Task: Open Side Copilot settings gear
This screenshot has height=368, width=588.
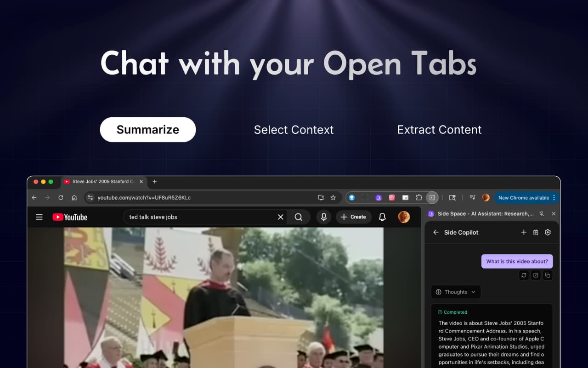Action: 548,232
